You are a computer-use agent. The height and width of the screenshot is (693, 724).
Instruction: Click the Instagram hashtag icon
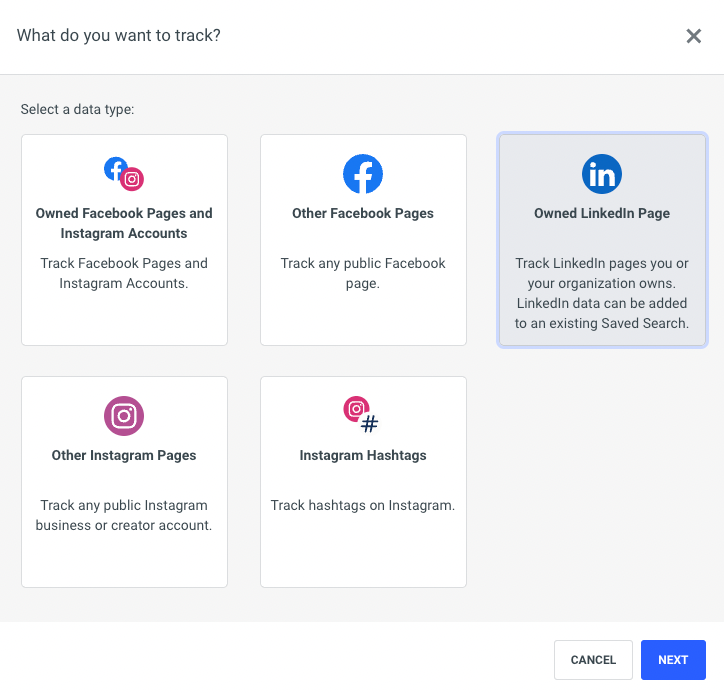coord(361,415)
